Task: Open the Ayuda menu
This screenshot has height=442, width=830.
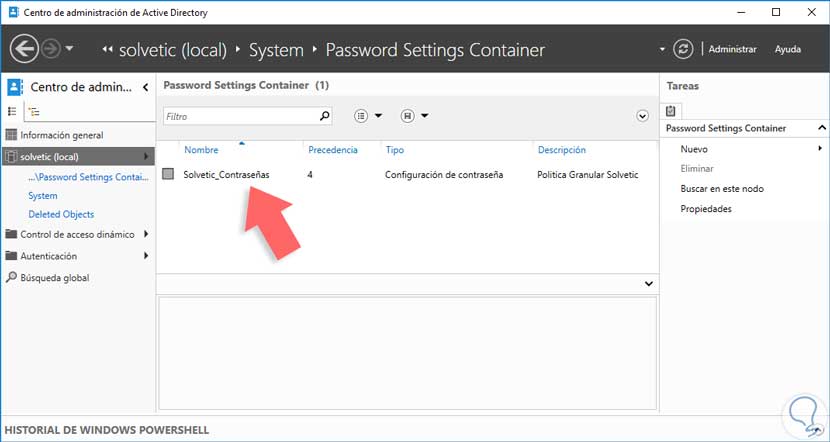Action: coord(788,49)
